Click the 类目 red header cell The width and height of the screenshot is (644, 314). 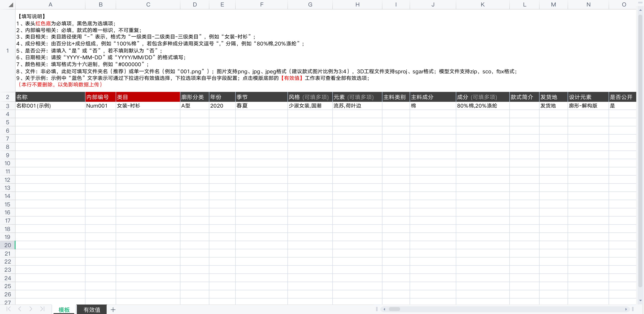click(148, 97)
